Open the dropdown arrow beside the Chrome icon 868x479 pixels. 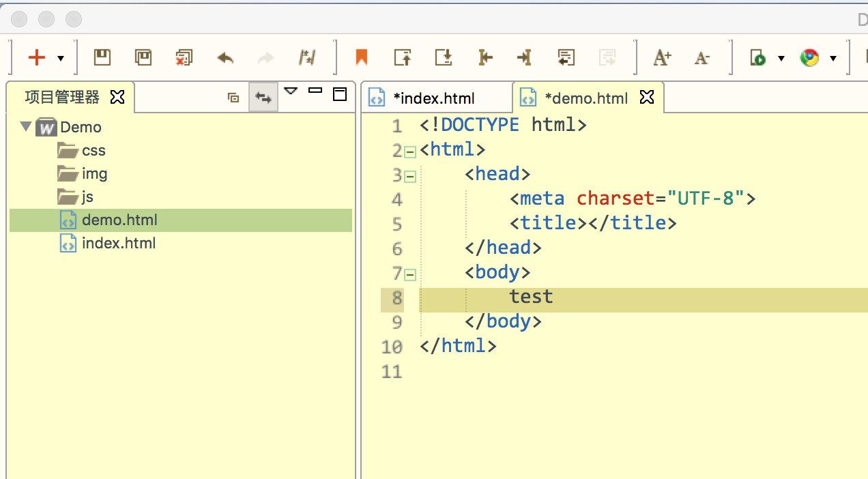click(833, 59)
